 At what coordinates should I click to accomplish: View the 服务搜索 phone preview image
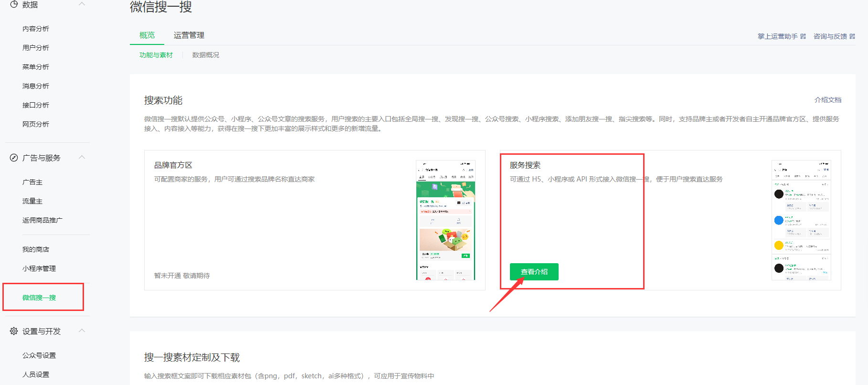pos(801,220)
